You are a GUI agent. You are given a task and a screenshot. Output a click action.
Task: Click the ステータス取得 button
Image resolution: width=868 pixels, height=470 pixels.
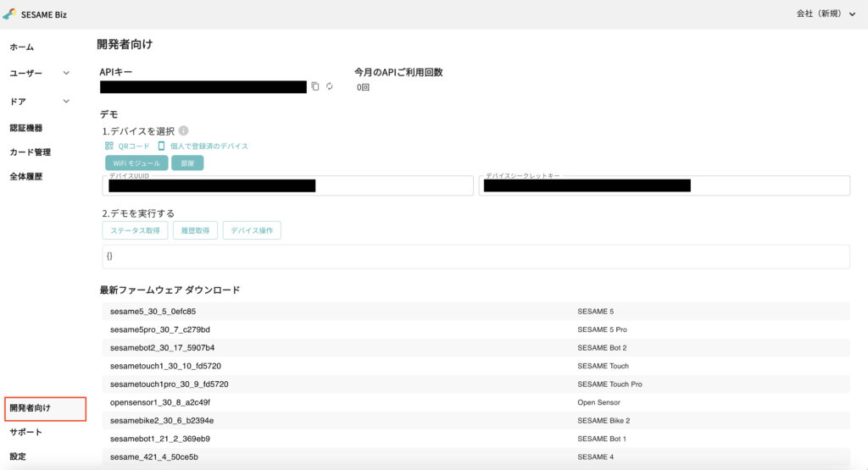click(x=135, y=230)
